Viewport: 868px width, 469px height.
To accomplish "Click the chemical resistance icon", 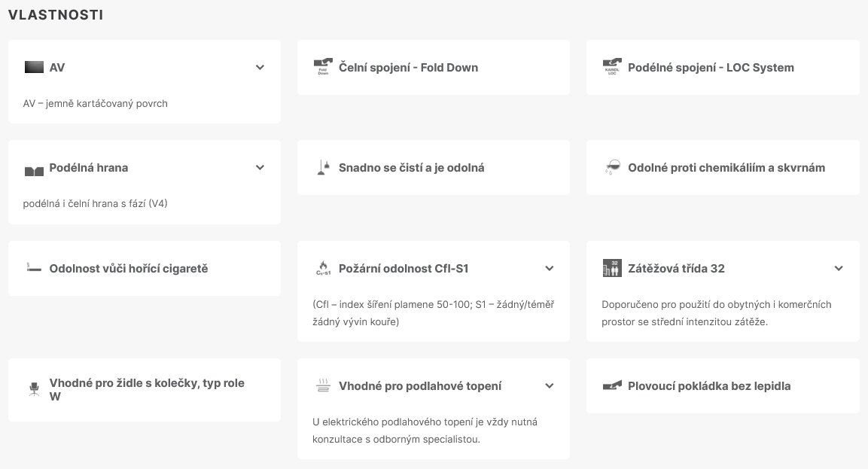I will click(x=611, y=168).
